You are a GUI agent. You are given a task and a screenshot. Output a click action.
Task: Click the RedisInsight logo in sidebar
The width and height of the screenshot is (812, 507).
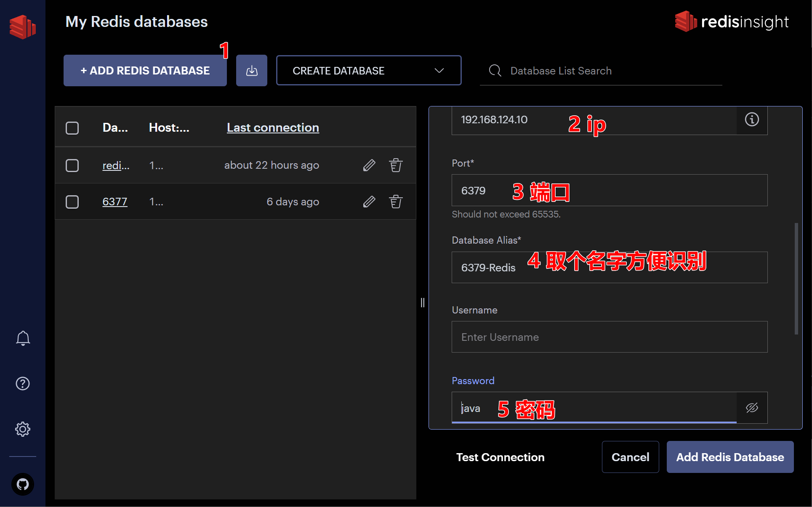(x=22, y=27)
